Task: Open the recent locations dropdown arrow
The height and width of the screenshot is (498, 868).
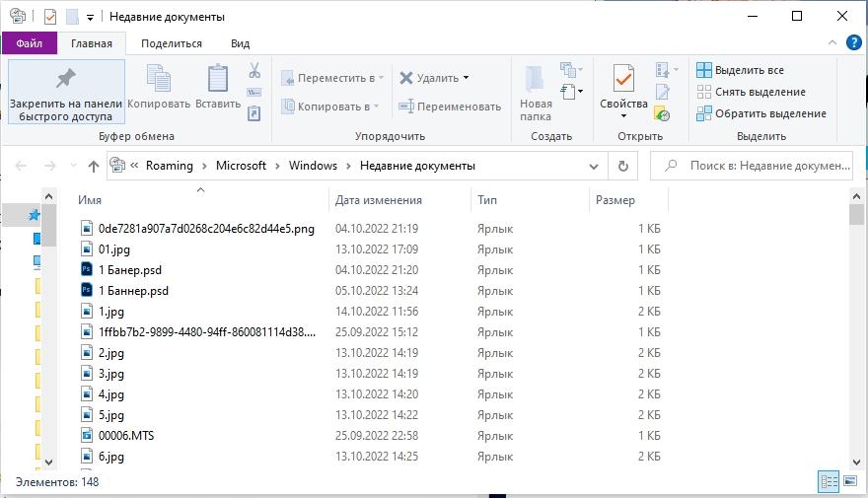Action: point(73,166)
